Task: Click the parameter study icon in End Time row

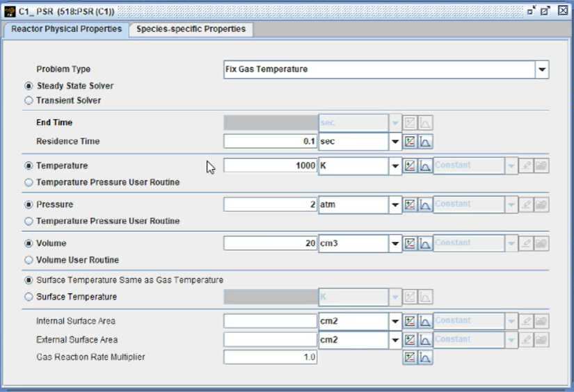Action: [x=410, y=123]
